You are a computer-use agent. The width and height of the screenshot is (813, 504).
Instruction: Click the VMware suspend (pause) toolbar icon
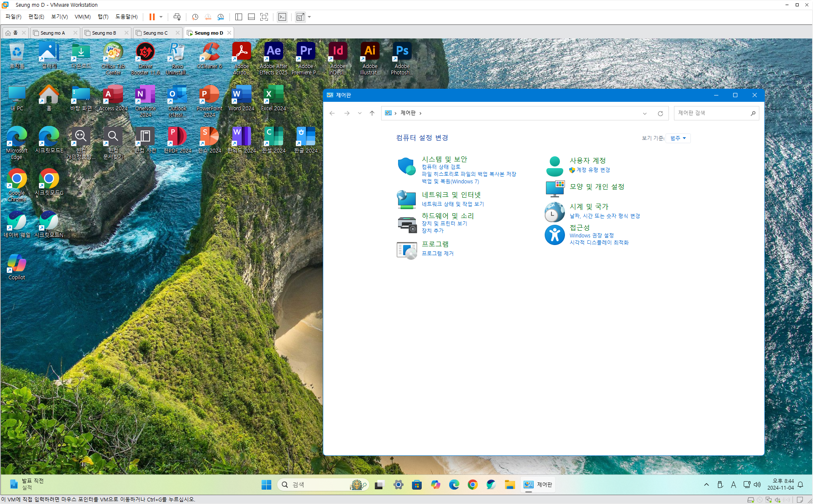point(152,17)
